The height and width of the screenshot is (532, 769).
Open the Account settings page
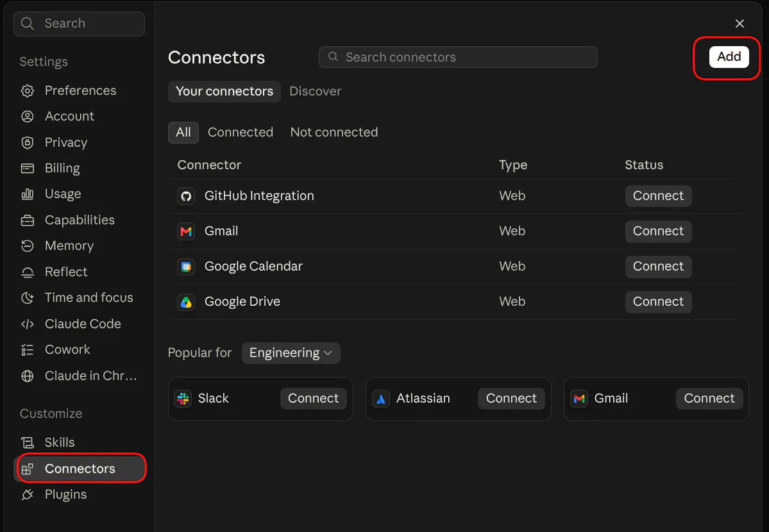tap(80, 116)
